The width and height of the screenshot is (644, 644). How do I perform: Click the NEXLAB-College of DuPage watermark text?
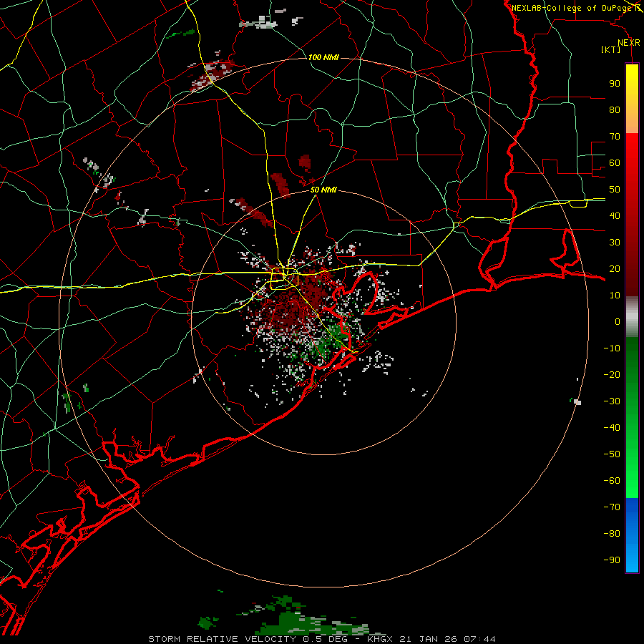571,8
